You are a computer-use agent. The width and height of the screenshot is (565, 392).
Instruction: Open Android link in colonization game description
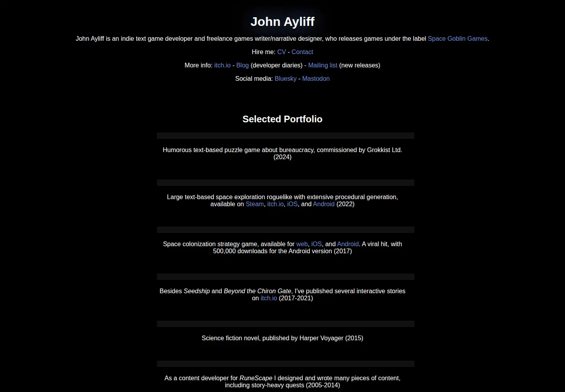(x=348, y=244)
